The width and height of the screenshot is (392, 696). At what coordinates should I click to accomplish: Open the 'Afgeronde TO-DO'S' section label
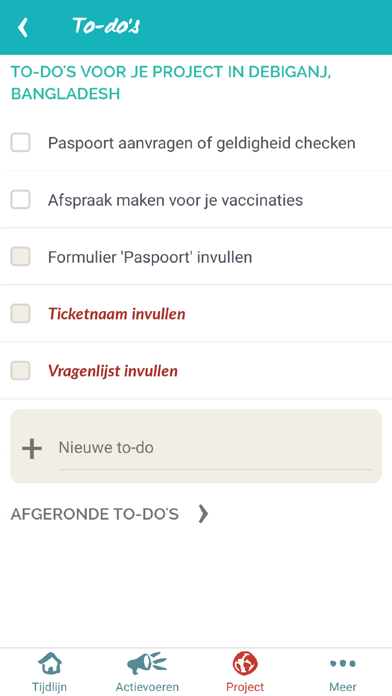pos(95,514)
